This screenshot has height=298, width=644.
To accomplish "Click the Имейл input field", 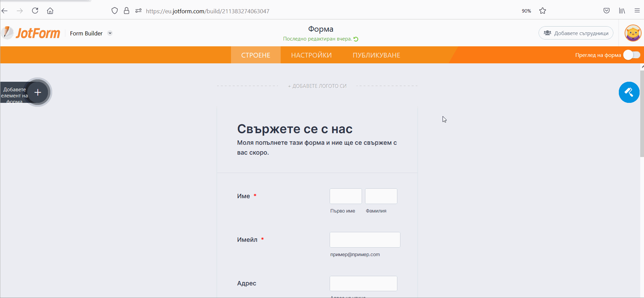I will [x=365, y=240].
